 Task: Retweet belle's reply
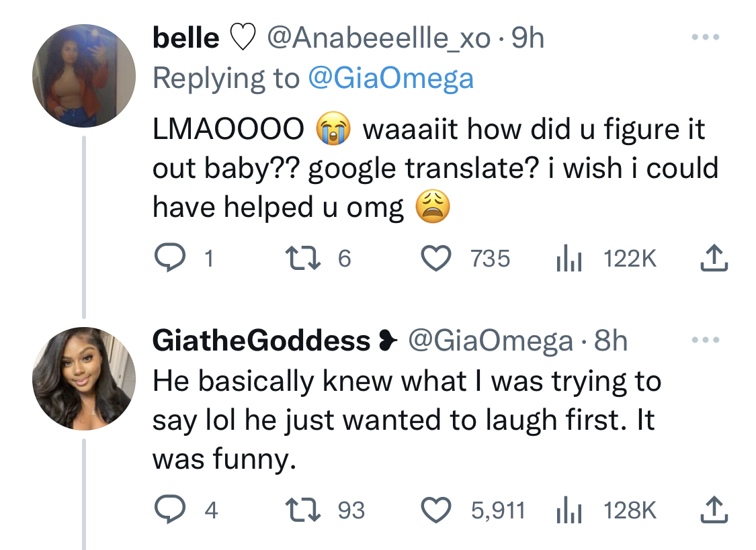303,258
